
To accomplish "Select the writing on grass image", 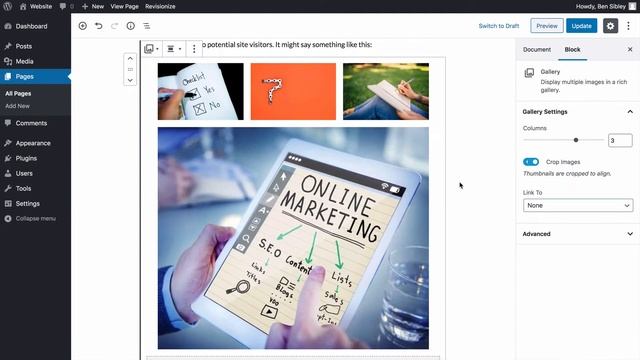I will pos(386,91).
